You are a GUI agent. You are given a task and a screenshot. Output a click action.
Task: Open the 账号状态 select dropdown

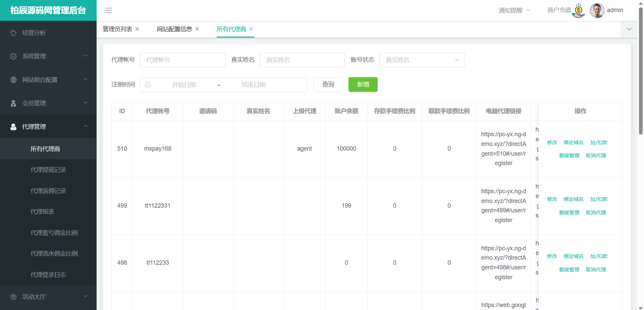[422, 60]
